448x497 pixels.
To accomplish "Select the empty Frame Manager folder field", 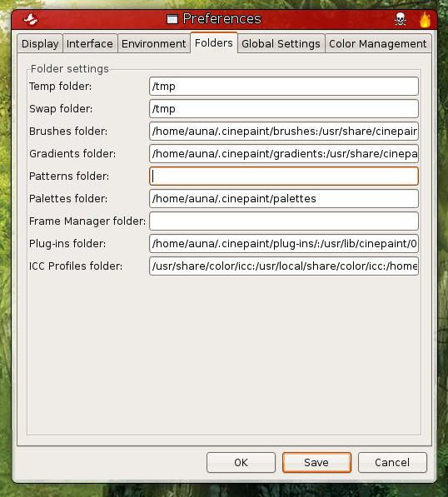I will (284, 221).
